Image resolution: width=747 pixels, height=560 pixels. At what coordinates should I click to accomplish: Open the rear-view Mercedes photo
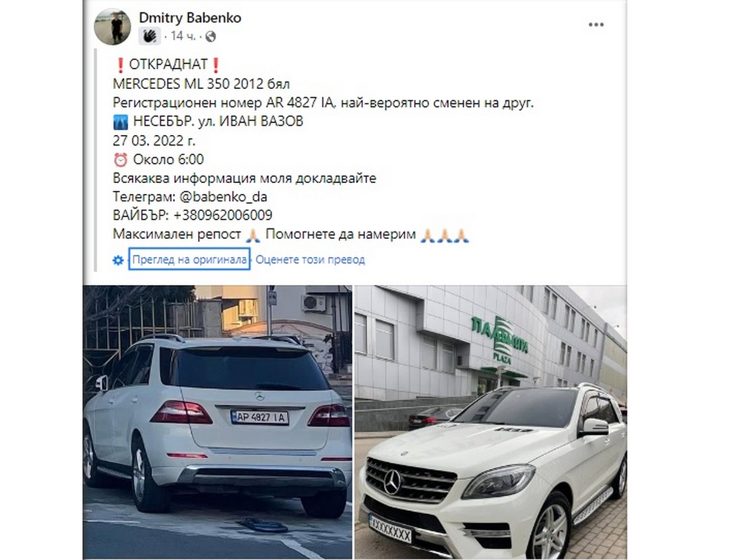pos(217,422)
